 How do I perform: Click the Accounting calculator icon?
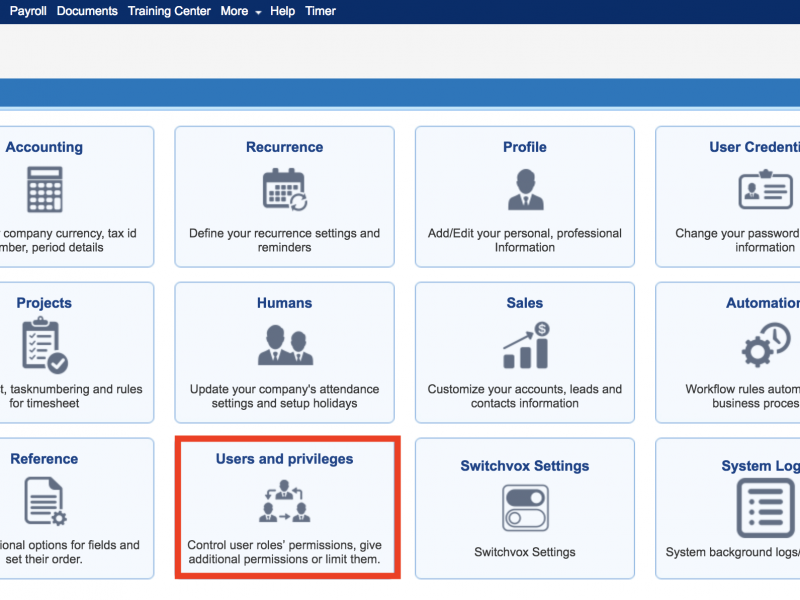tap(44, 189)
